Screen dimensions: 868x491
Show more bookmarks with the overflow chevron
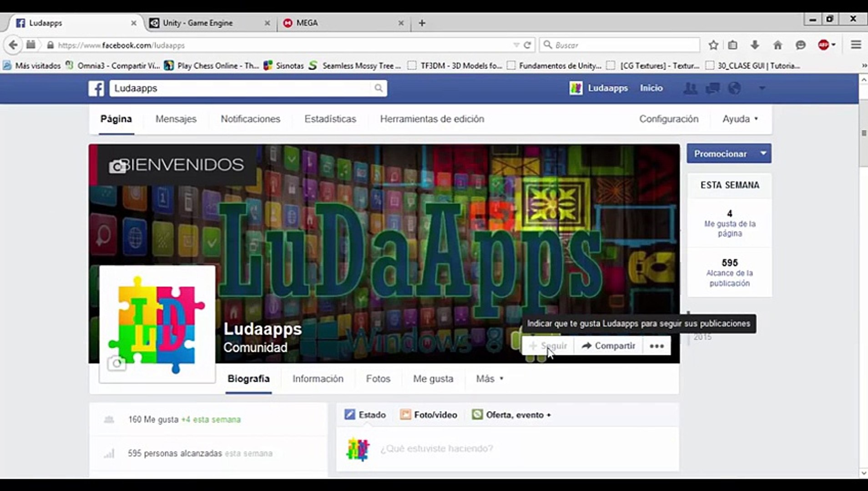point(863,66)
